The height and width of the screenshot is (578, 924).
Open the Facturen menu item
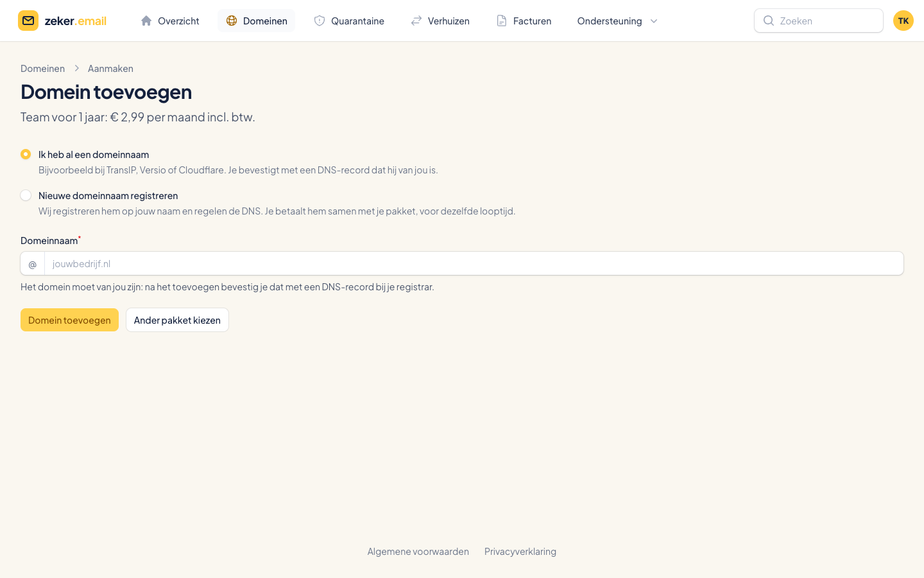coord(524,21)
